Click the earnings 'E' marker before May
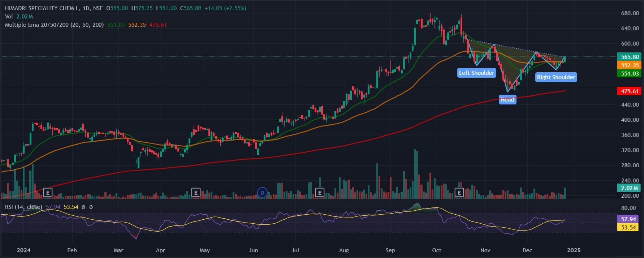Image resolution: width=644 pixels, height=258 pixels. click(196, 193)
